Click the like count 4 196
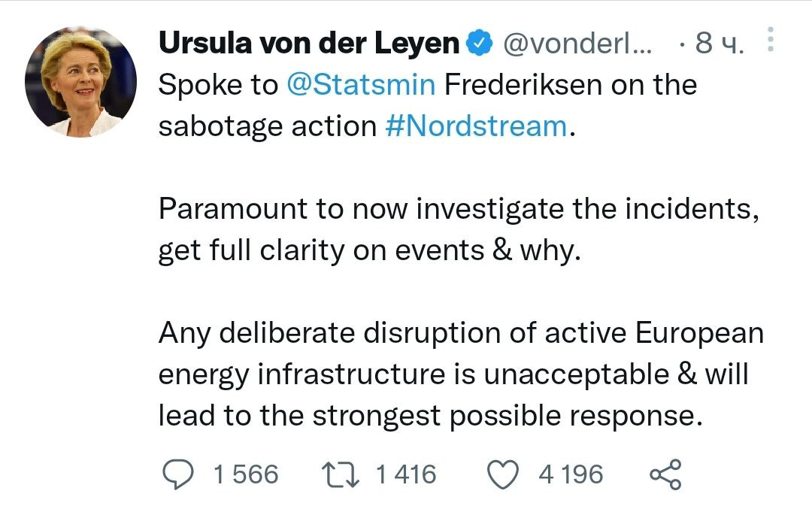Viewport: 812px width, 512px height. pyautogui.click(x=571, y=474)
